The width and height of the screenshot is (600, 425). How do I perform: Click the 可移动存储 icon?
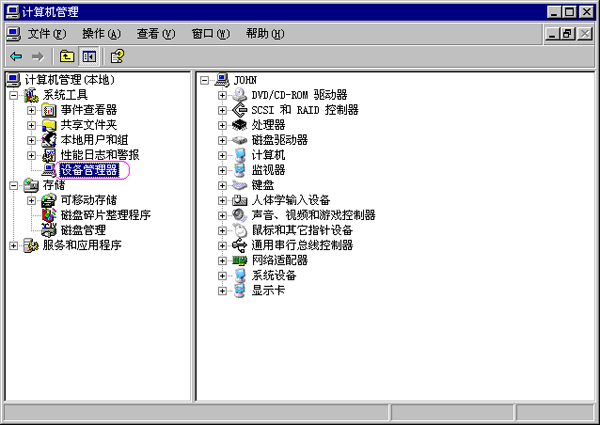point(49,200)
